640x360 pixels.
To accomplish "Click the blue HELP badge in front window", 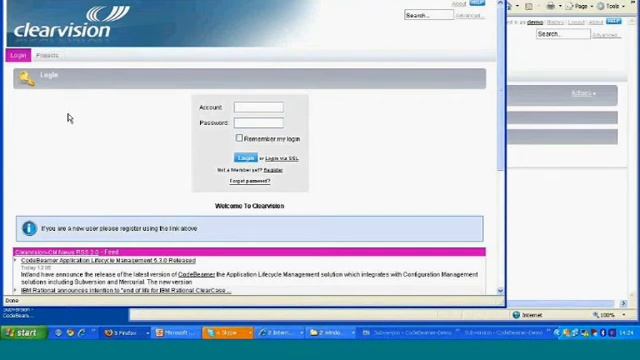I will pos(477,2).
